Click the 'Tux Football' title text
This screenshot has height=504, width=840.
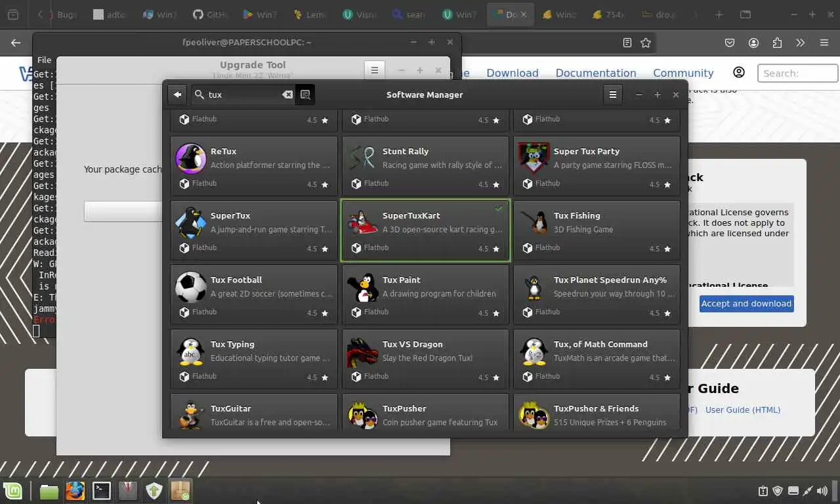coord(236,280)
